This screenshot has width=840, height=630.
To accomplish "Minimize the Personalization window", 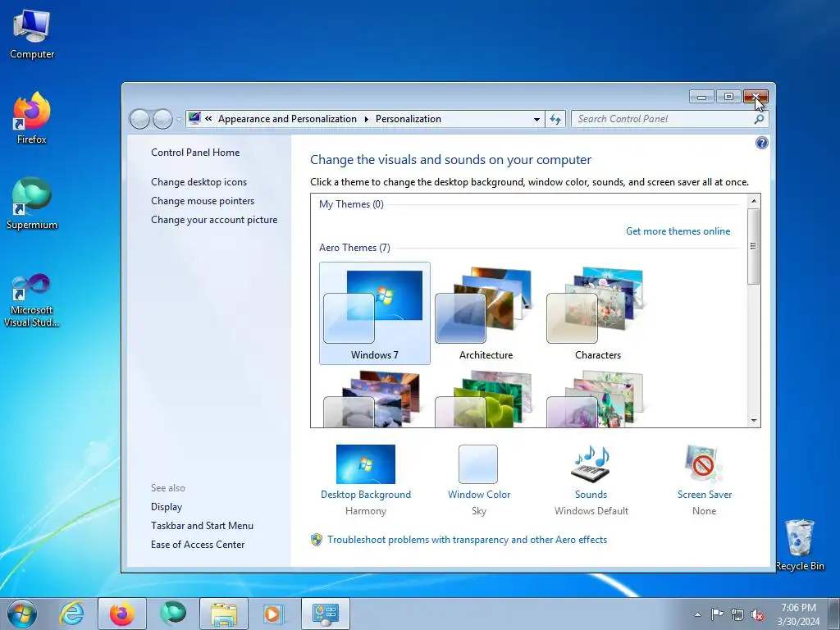I will click(x=701, y=97).
